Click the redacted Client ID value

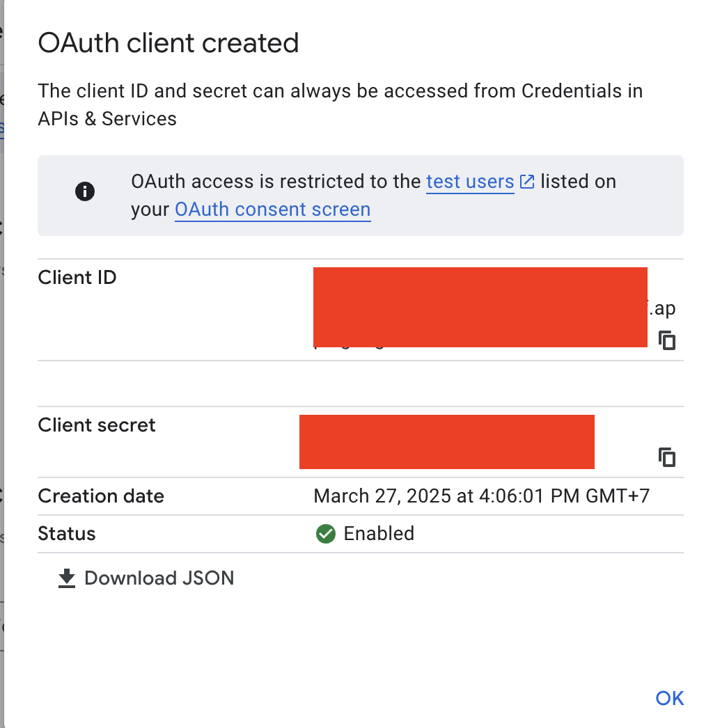pyautogui.click(x=480, y=308)
